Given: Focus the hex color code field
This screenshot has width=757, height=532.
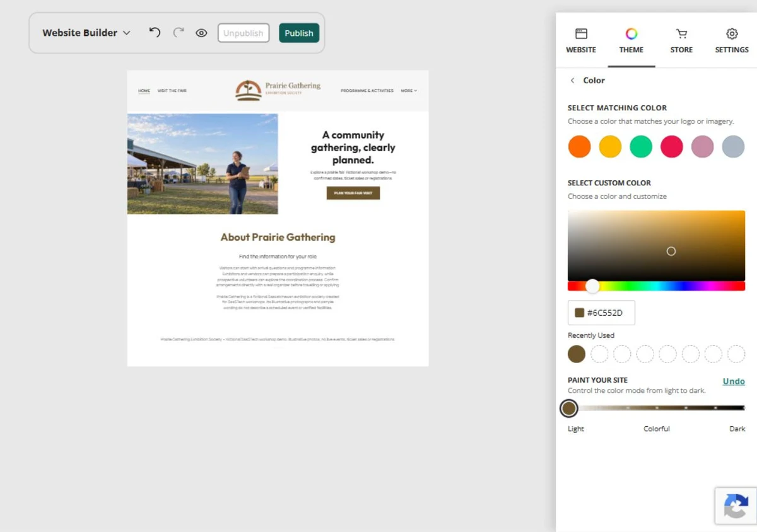Looking at the screenshot, I should coord(601,313).
